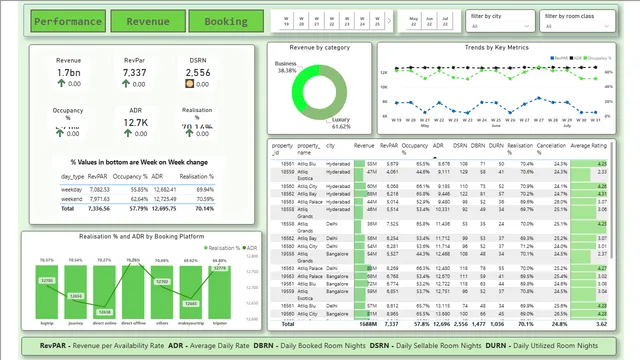
Task: Select the weekday row in day_type table
Action: pyautogui.click(x=137, y=189)
